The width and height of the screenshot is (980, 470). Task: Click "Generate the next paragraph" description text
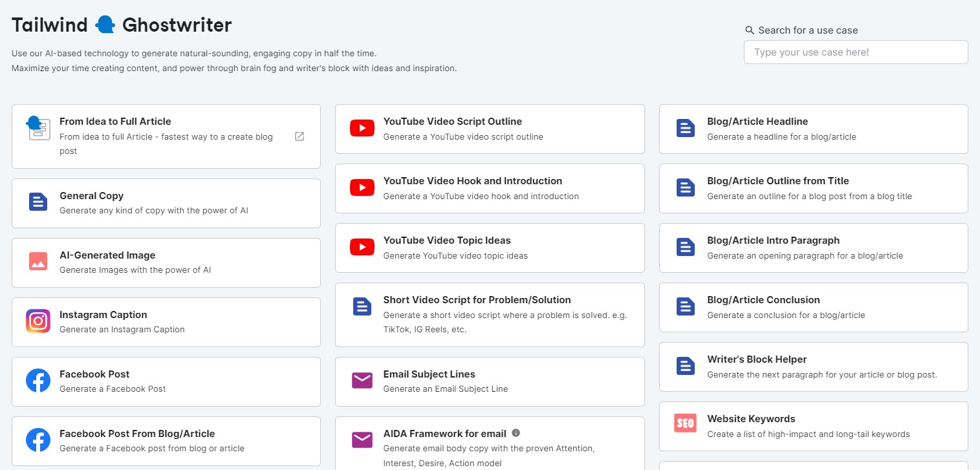pyautogui.click(x=822, y=375)
